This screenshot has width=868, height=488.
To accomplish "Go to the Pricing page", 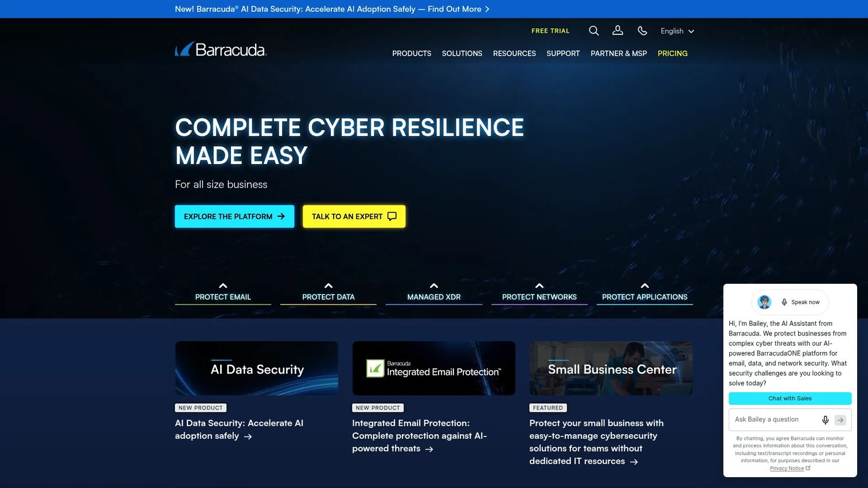I will click(x=672, y=53).
